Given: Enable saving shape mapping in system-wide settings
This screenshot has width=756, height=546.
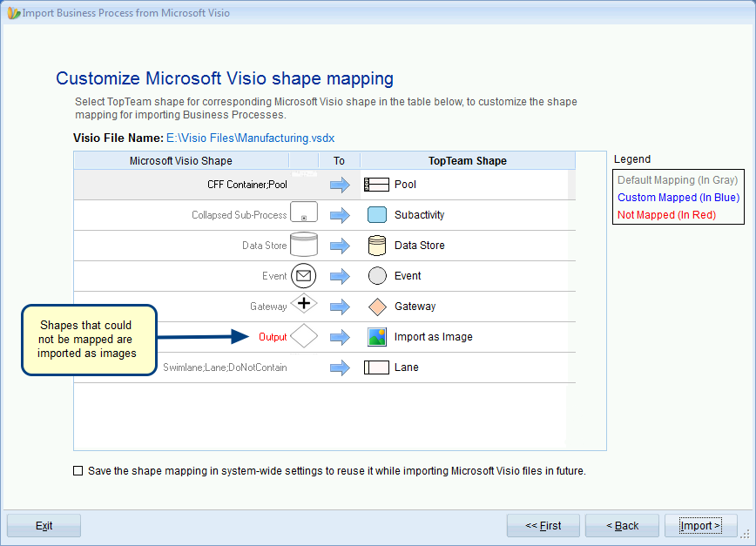Looking at the screenshot, I should click(78, 471).
